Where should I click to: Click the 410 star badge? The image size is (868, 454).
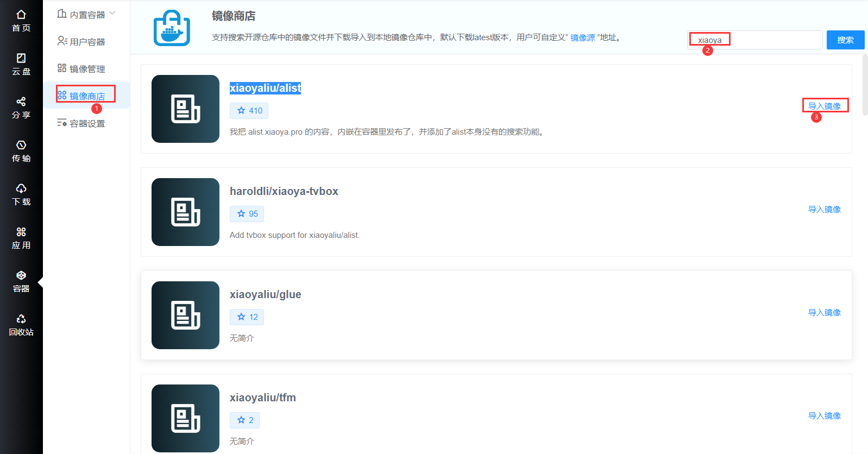(x=249, y=111)
